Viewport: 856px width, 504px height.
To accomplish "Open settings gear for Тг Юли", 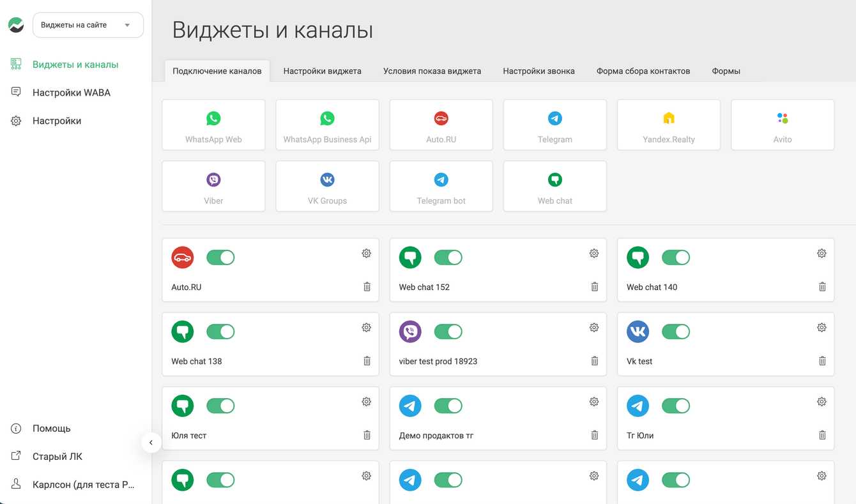I will point(822,402).
